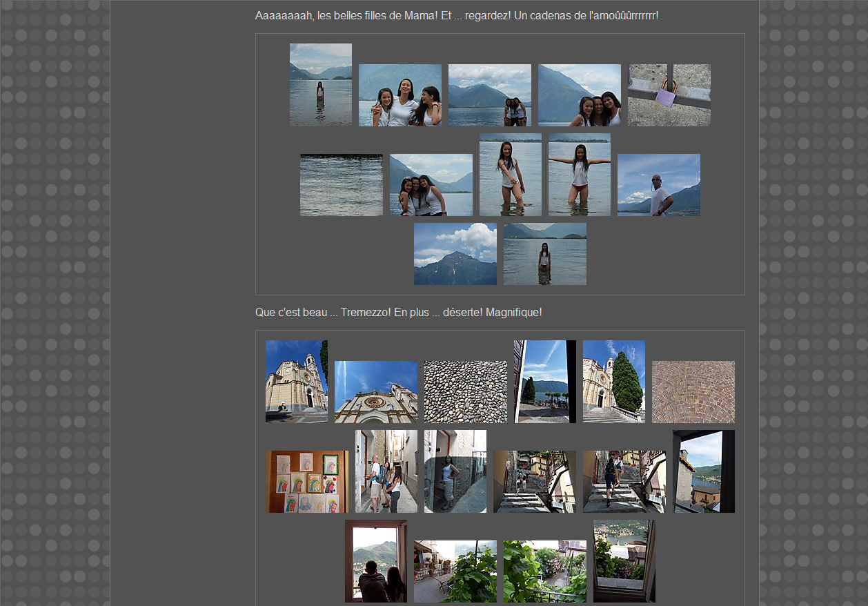This screenshot has height=606, width=868.
Task: Click the circular brick pavement photo
Action: tap(693, 392)
